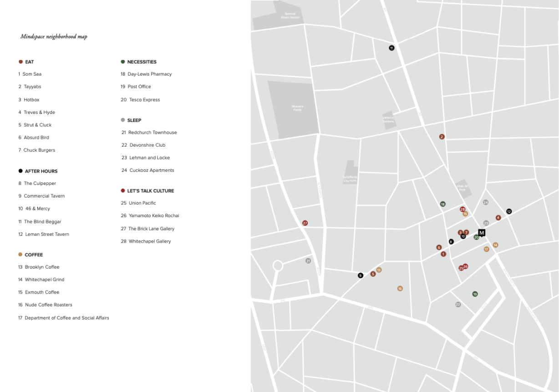Click black map pin number 9
Image resolution: width=559 pixels, height=392 pixels.
(361, 275)
